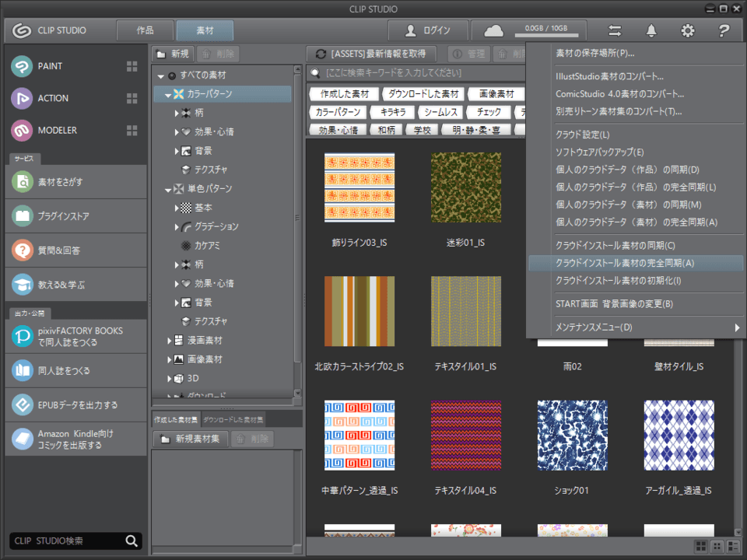Viewport: 747px width, 560px height.
Task: Click the transfer arrows icon in header
Action: (615, 30)
